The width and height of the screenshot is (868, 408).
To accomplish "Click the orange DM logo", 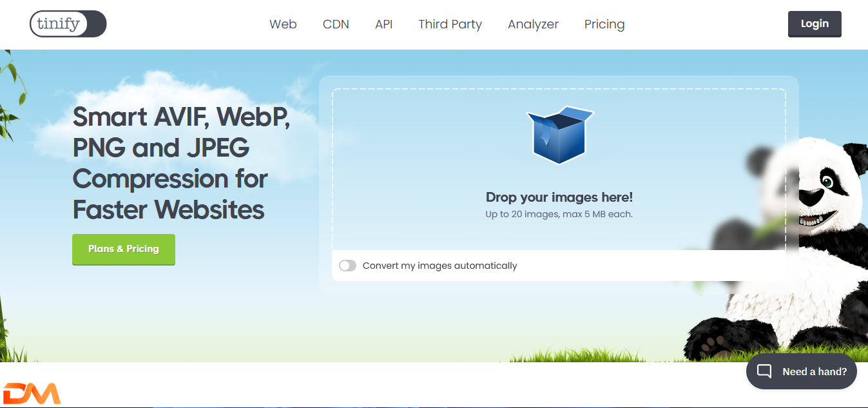I will [x=32, y=393].
